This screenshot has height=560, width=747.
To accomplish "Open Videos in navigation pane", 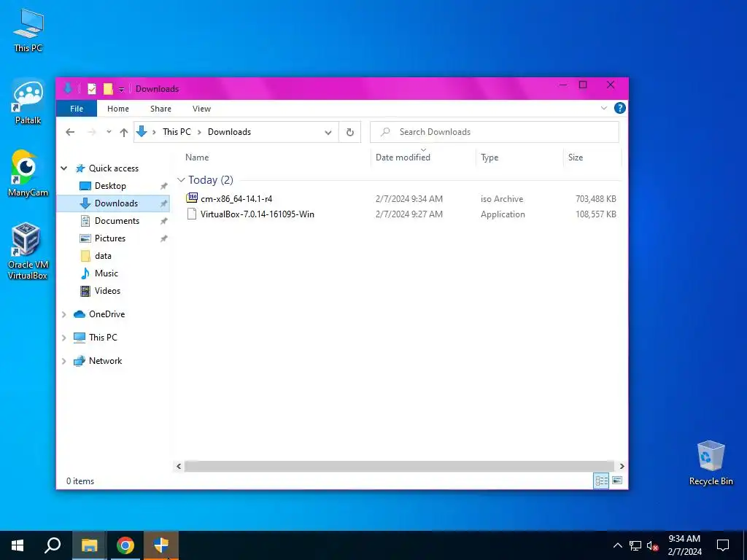I will click(107, 291).
